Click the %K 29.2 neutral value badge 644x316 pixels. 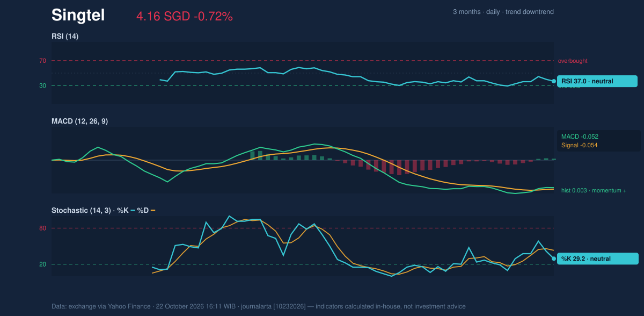coord(597,258)
